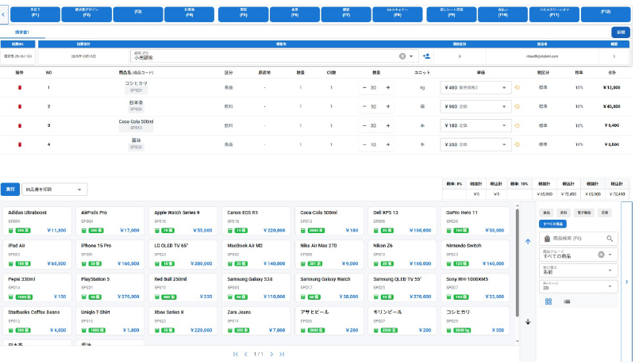The height and width of the screenshot is (364, 635).
Task: Switch the product view to list layout
Action: 567,301
